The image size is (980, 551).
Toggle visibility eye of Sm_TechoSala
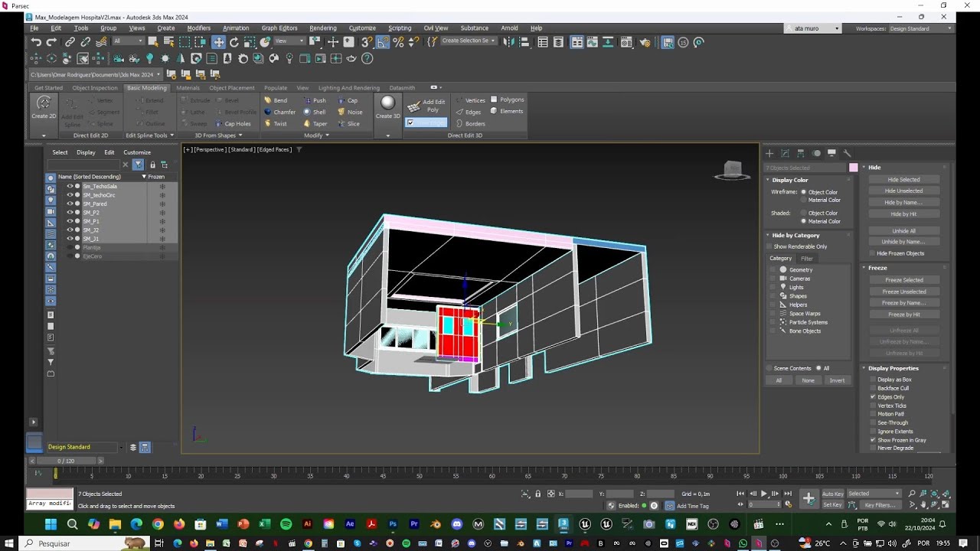[x=70, y=186]
